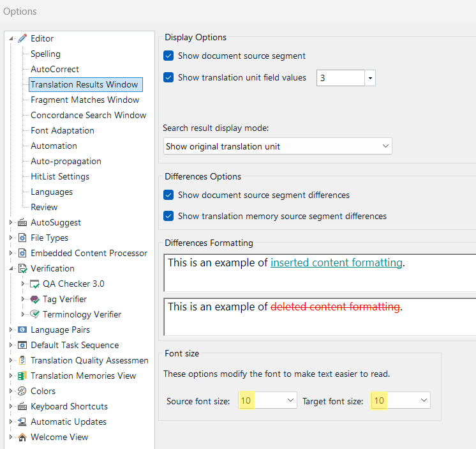
Task: Expand the Colors node
Action: click(11, 391)
